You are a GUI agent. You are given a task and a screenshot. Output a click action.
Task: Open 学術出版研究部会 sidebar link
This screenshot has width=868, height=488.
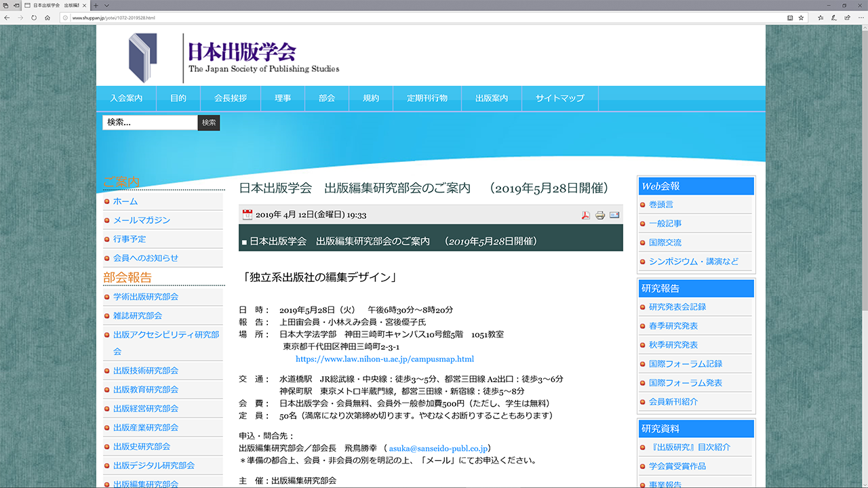(146, 297)
